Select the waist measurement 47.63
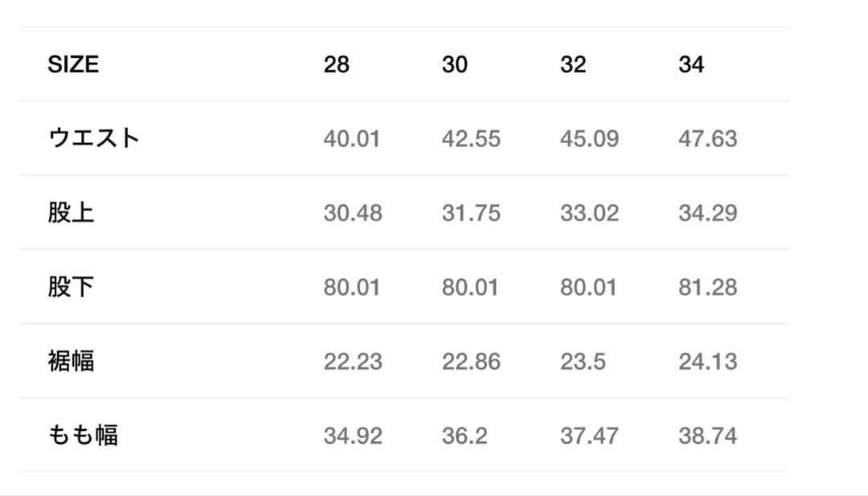868x496 pixels. (x=707, y=138)
